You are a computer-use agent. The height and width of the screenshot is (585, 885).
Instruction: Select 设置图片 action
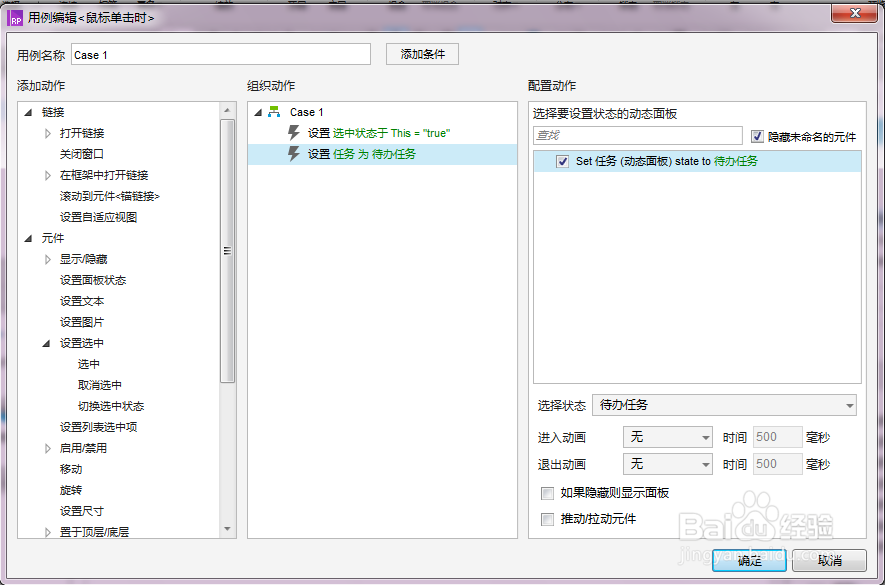coord(82,322)
